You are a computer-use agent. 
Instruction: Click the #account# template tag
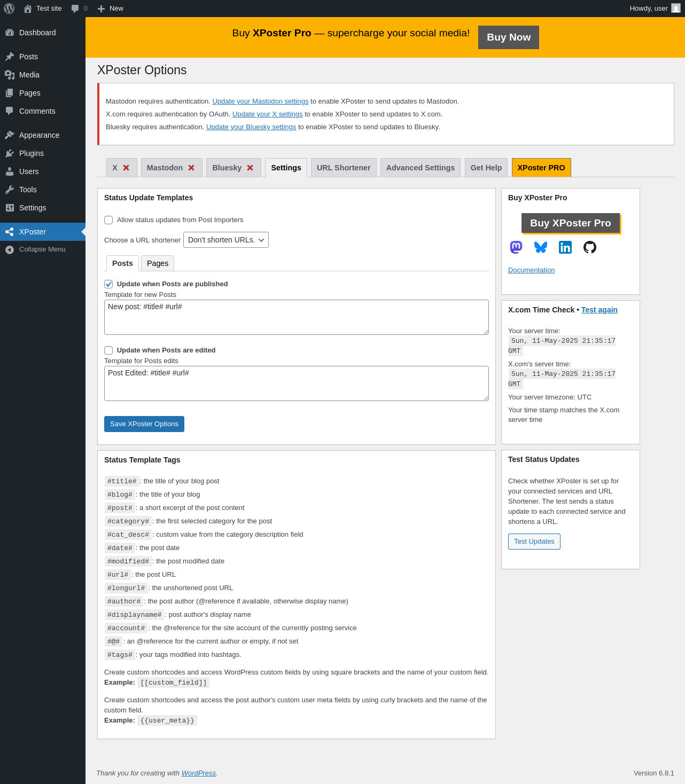click(126, 628)
